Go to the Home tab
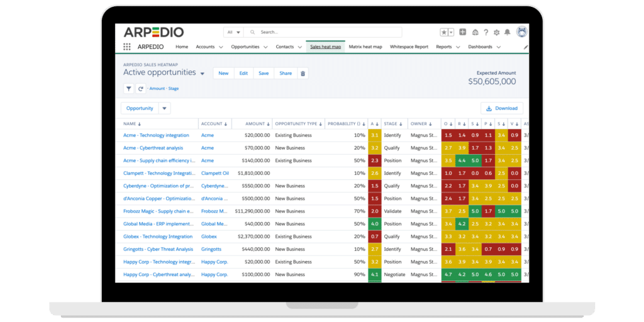Screen dimensions: 644x322 182,47
